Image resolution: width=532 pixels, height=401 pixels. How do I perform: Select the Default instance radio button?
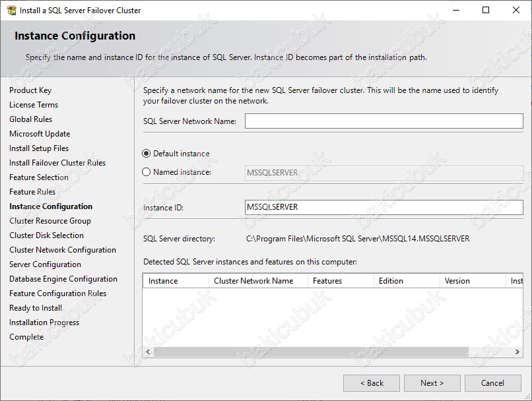[146, 154]
